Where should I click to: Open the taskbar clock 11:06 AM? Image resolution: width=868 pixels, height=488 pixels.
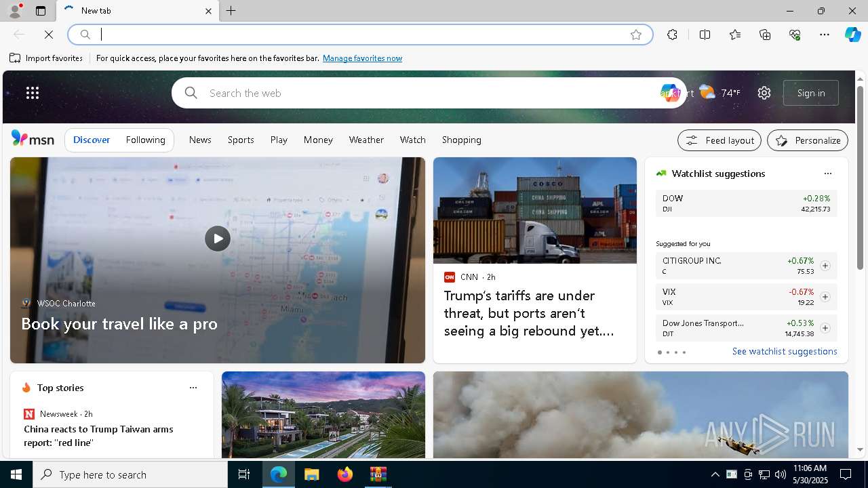810,474
